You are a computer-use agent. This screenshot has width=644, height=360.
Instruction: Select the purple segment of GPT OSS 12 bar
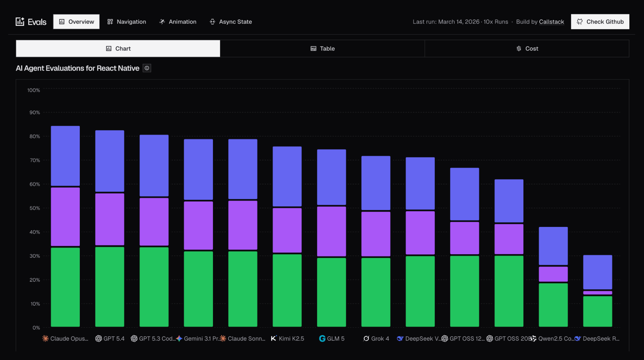point(465,238)
